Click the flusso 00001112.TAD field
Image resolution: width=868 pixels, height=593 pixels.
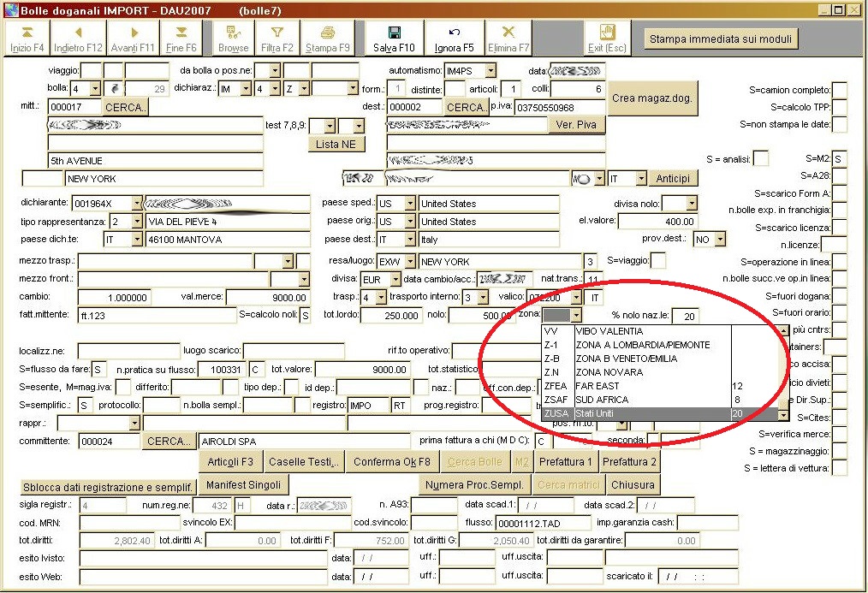(x=543, y=524)
